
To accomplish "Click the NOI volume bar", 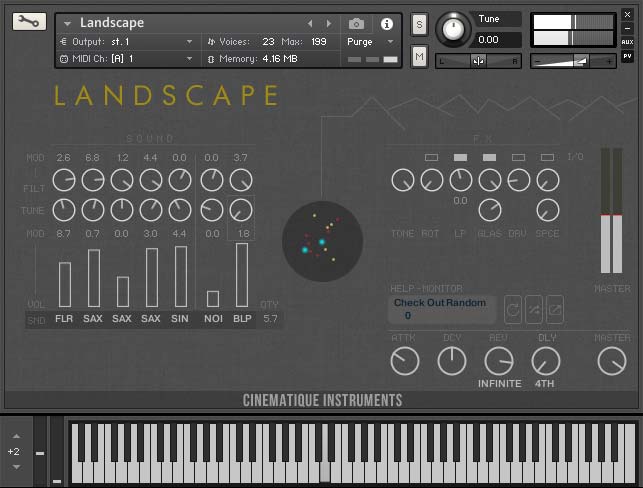I will (x=213, y=299).
